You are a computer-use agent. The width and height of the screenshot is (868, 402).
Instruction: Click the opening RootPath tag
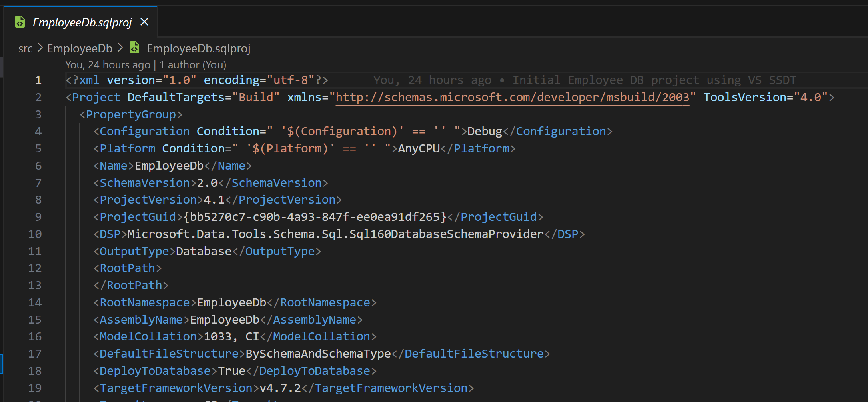pyautogui.click(x=127, y=268)
